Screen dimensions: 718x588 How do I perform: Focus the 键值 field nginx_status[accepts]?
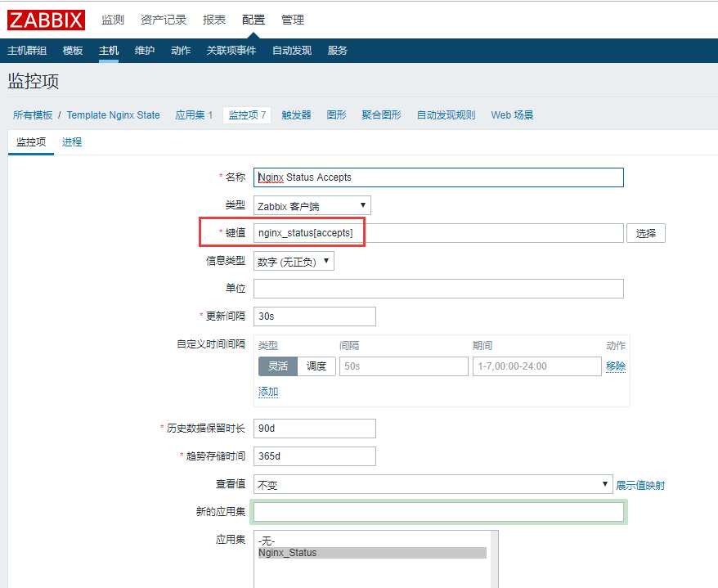pyautogui.click(x=438, y=233)
